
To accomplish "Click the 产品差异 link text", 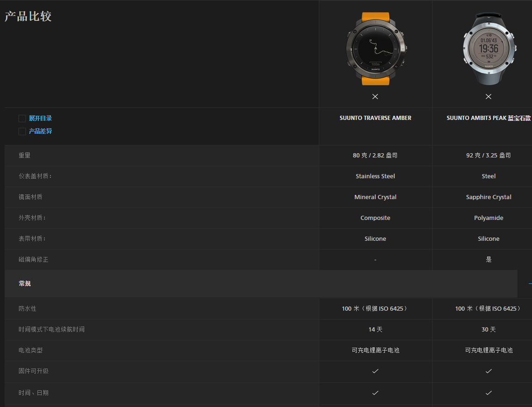I will (40, 131).
